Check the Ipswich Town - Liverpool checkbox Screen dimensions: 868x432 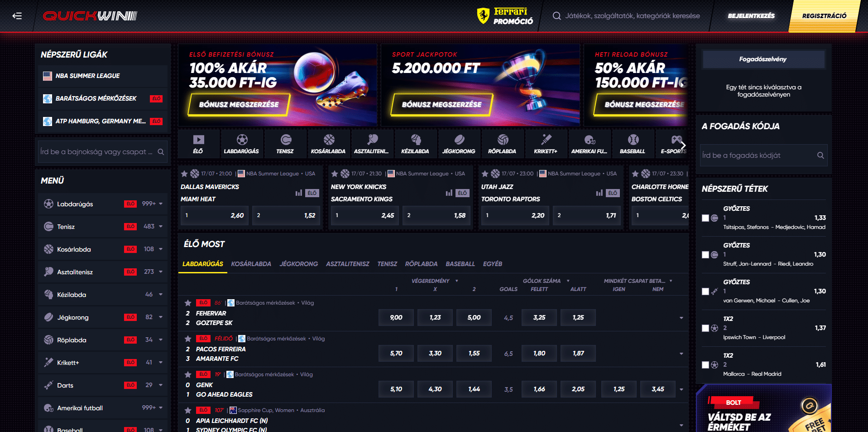(705, 328)
